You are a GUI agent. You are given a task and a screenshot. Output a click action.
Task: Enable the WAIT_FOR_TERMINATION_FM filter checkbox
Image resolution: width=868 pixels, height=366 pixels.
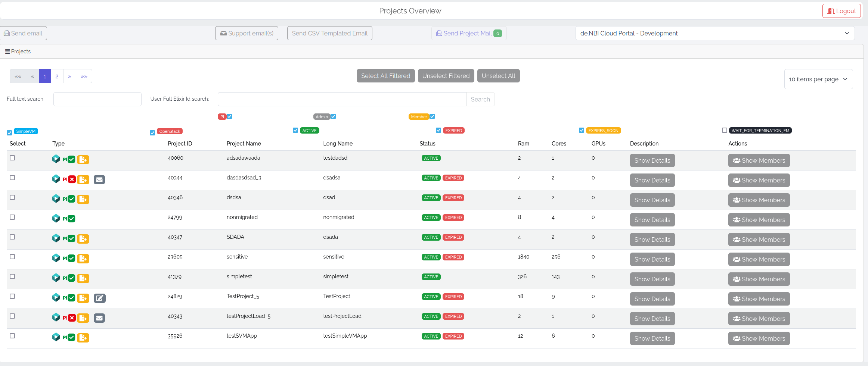(x=725, y=130)
